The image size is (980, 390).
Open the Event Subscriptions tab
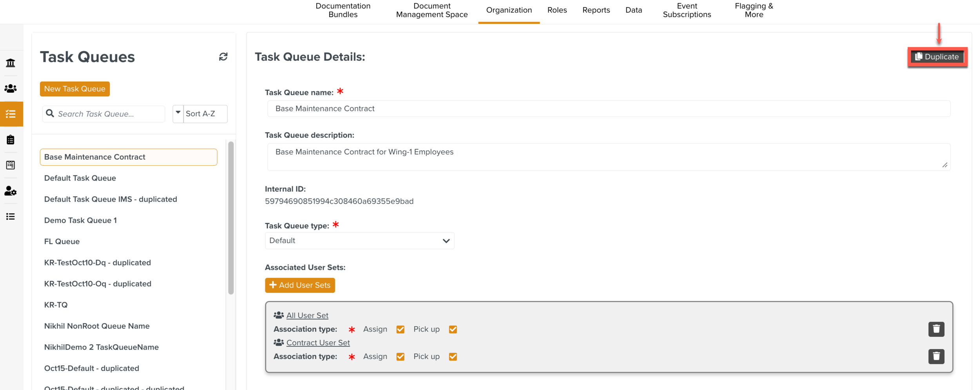coord(686,10)
